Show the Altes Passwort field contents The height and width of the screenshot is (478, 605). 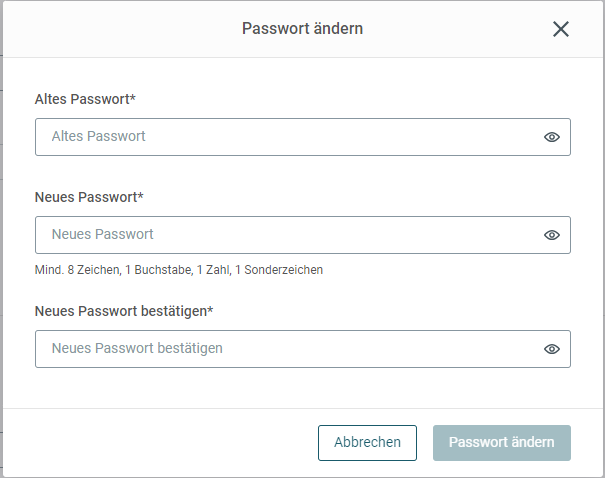[552, 137]
